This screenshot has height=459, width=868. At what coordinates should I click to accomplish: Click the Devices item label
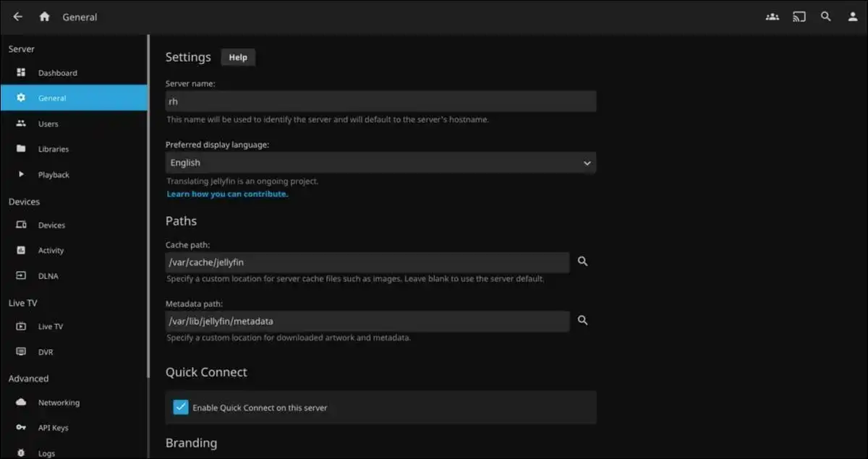pos(51,226)
